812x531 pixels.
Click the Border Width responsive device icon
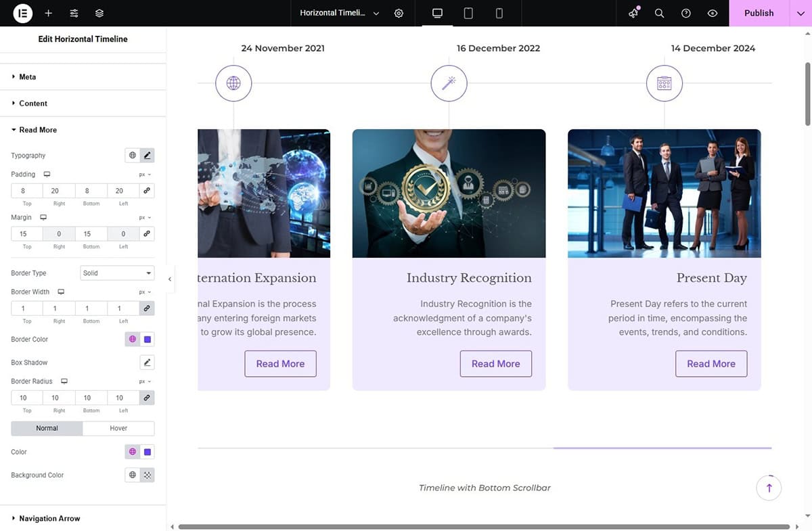61,292
